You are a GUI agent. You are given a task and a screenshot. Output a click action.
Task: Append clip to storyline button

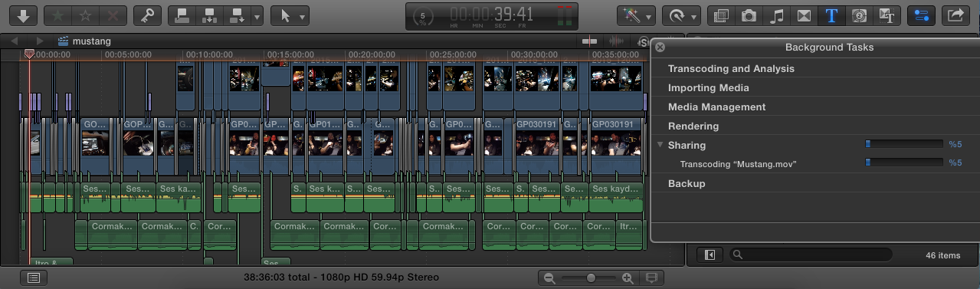(x=236, y=15)
